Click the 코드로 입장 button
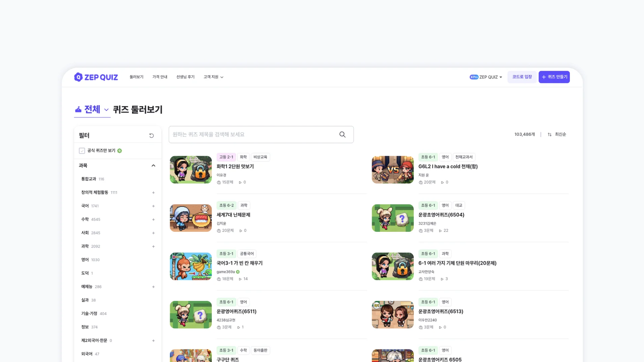The width and height of the screenshot is (644, 362). point(522,77)
